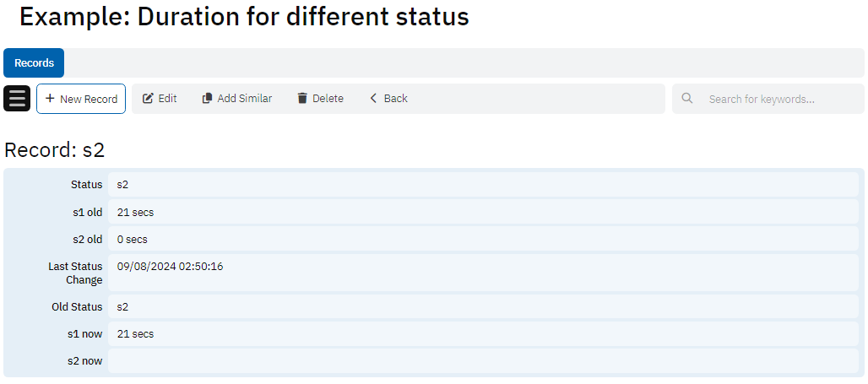868x384 pixels.
Task: Click the Record: s2 heading
Action: (x=55, y=150)
